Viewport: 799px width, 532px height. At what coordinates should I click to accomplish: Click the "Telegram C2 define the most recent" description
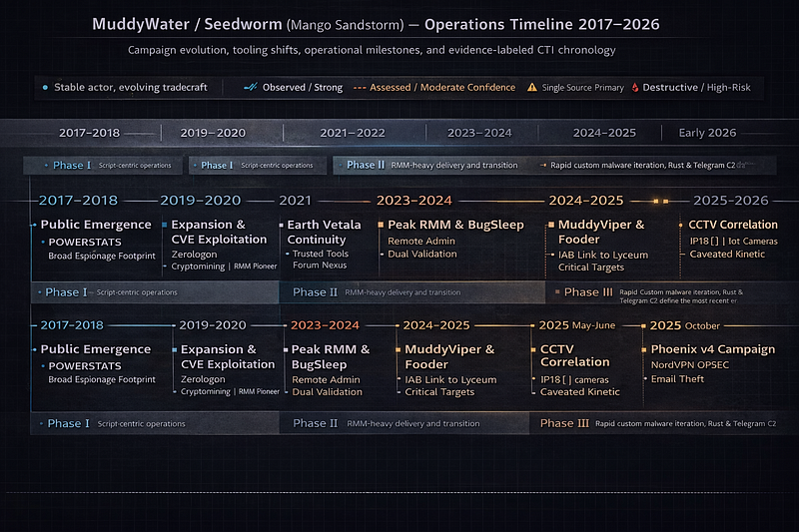click(678, 300)
